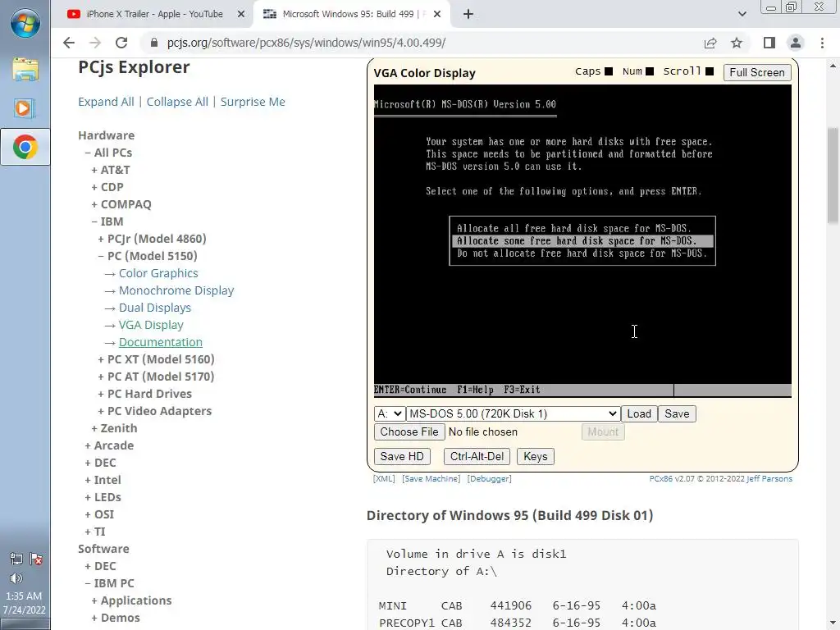The image size is (840, 630).
Task: Click the Expand All link
Action: [x=106, y=102]
